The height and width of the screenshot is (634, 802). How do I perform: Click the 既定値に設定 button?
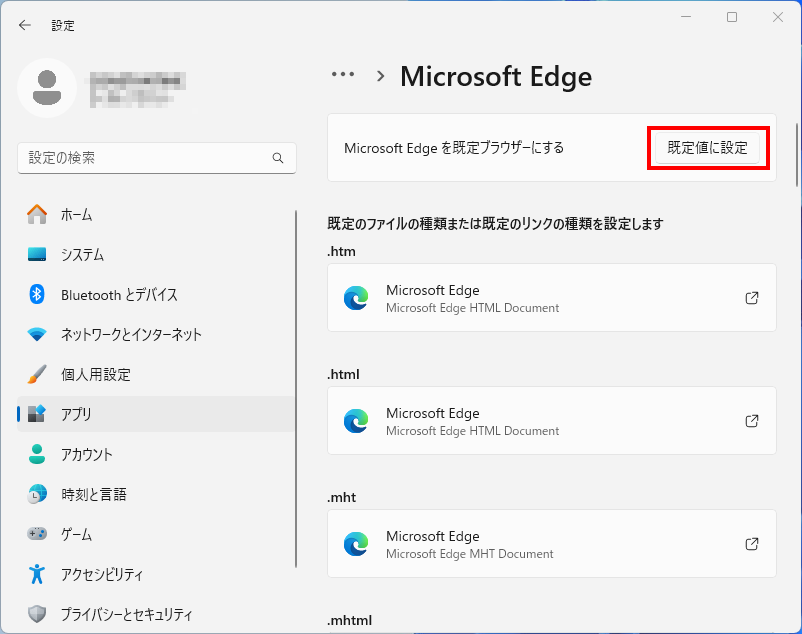(707, 148)
